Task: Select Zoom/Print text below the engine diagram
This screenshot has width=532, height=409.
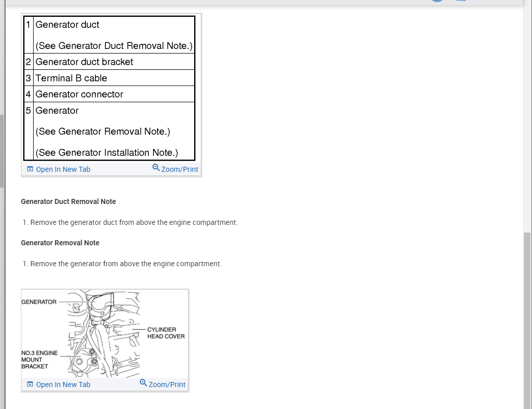Action: [x=167, y=385]
